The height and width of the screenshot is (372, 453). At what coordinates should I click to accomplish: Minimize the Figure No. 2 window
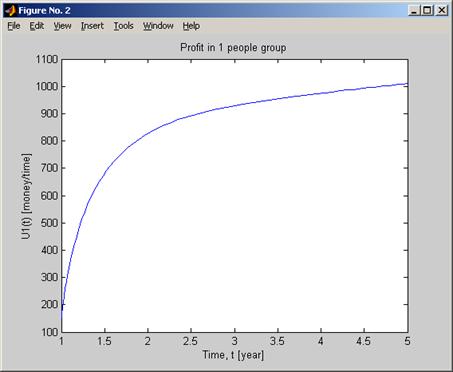click(414, 11)
